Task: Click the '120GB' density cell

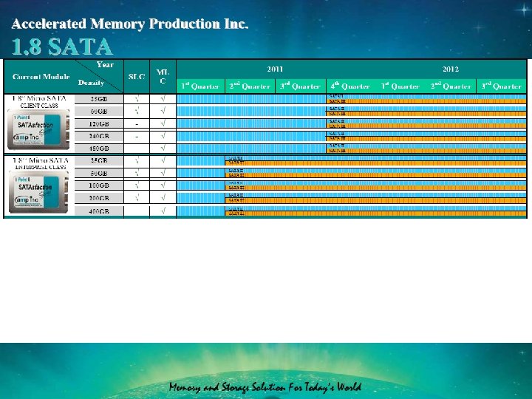Action: [99, 124]
